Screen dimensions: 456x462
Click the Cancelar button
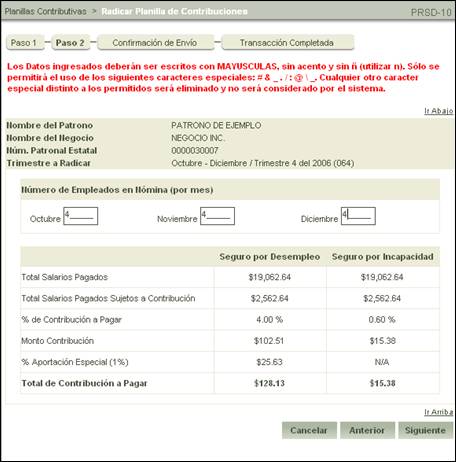[x=309, y=430]
